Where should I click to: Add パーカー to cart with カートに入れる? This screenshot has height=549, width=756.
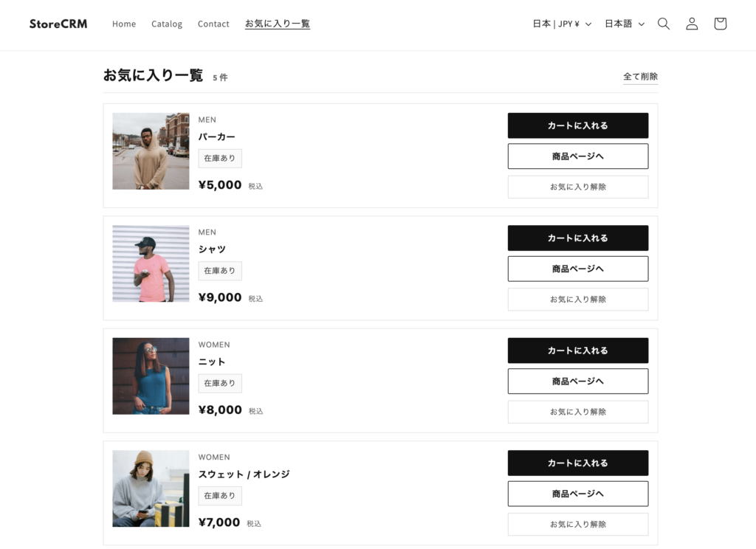577,125
